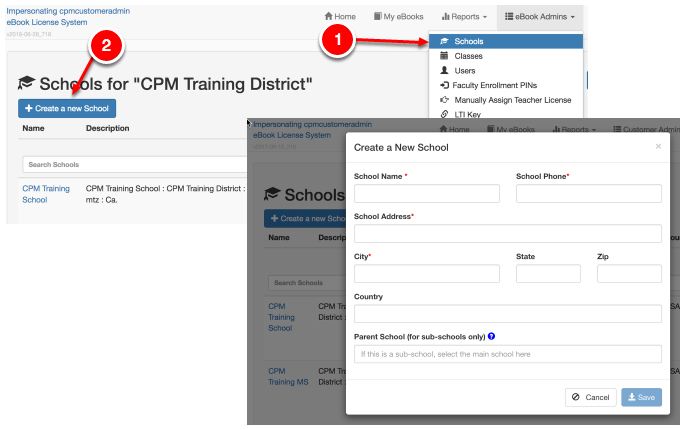Focus the Country input field
The image size is (685, 430).
tap(508, 314)
